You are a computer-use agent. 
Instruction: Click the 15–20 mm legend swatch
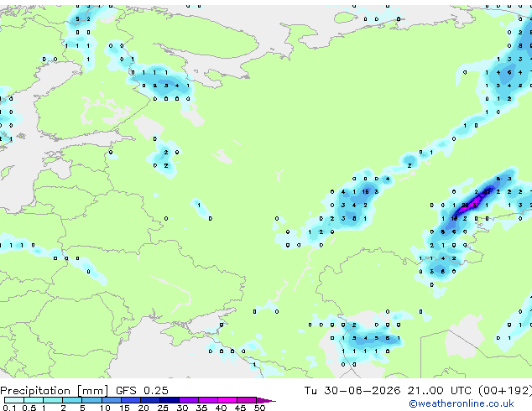130,400
